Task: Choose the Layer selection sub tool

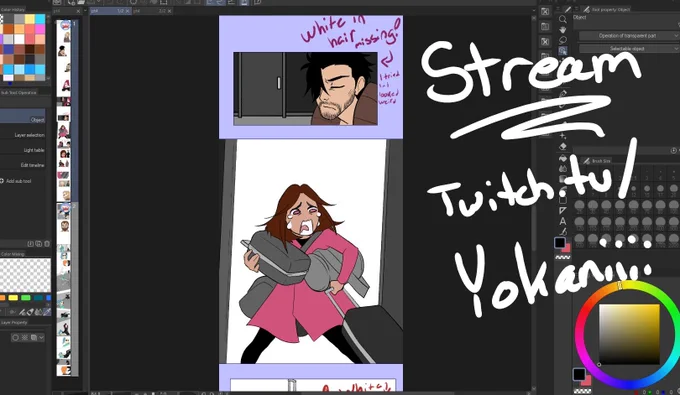Action: [x=23, y=135]
